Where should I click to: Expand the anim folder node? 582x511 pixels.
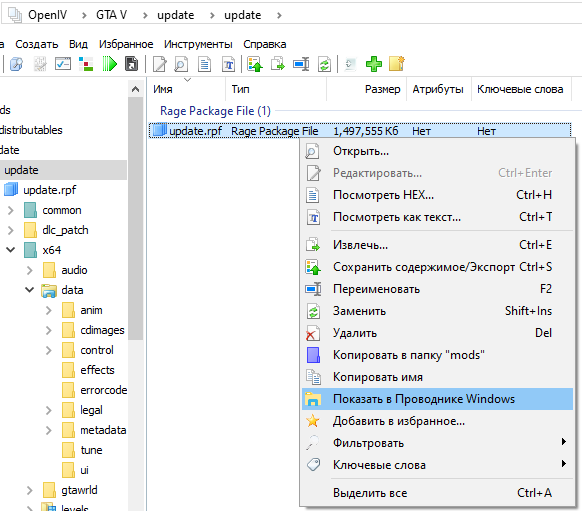click(49, 311)
